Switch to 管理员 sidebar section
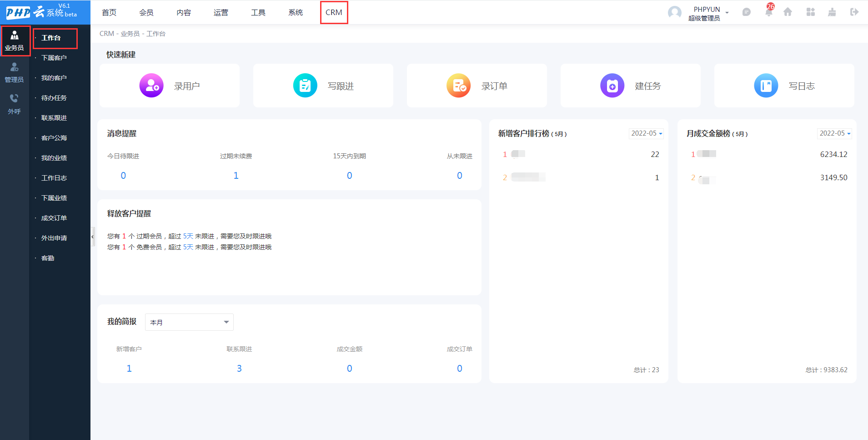 (14, 73)
